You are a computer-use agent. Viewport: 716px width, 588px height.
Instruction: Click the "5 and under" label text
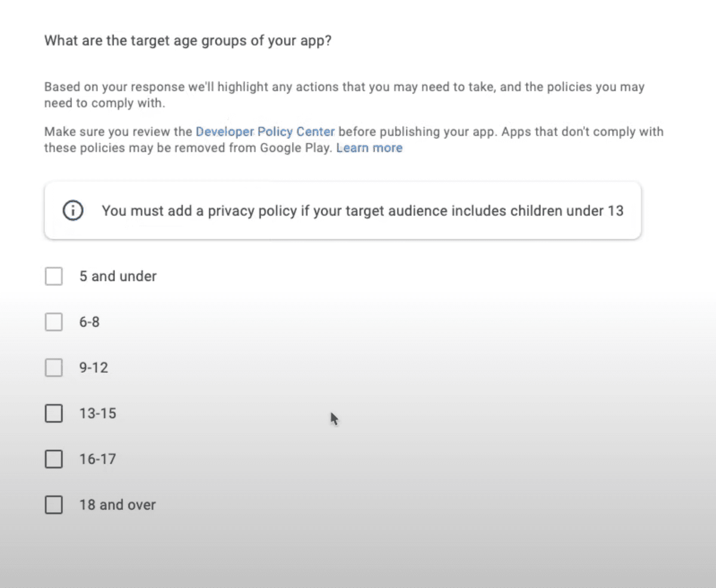(x=118, y=276)
